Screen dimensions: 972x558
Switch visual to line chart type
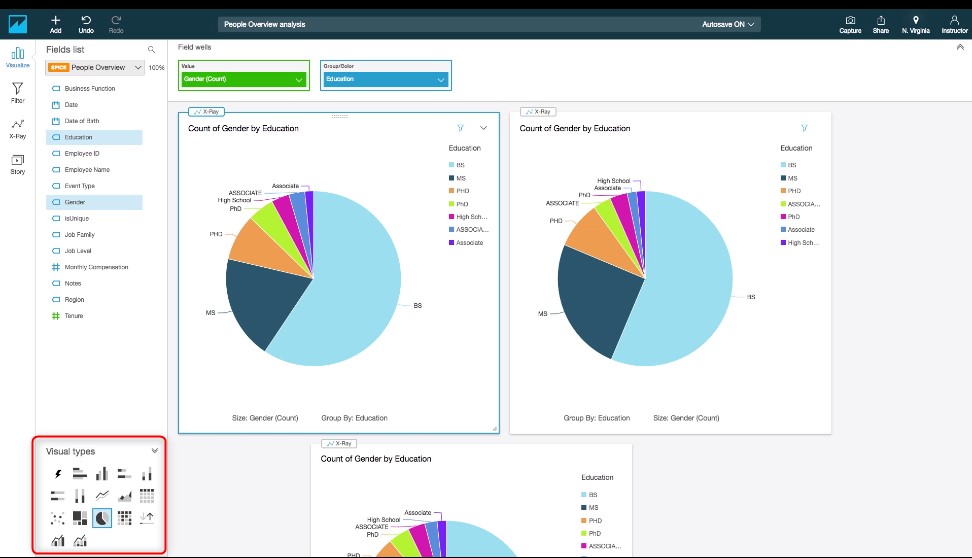click(x=102, y=495)
